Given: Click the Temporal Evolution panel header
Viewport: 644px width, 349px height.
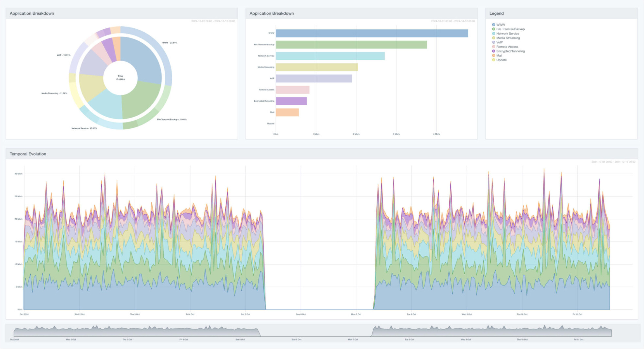Looking at the screenshot, I should 28,154.
